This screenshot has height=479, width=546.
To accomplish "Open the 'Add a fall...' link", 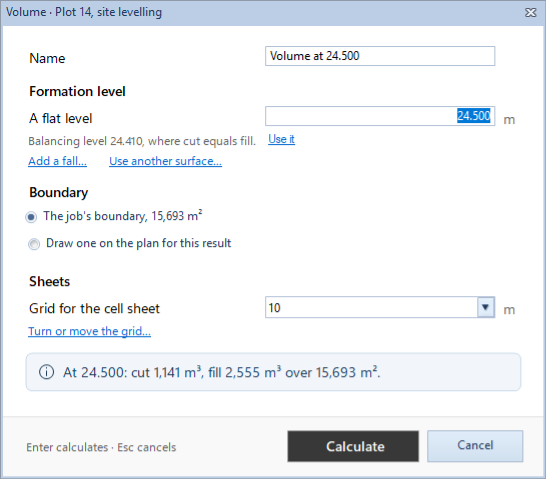I will [x=57, y=161].
